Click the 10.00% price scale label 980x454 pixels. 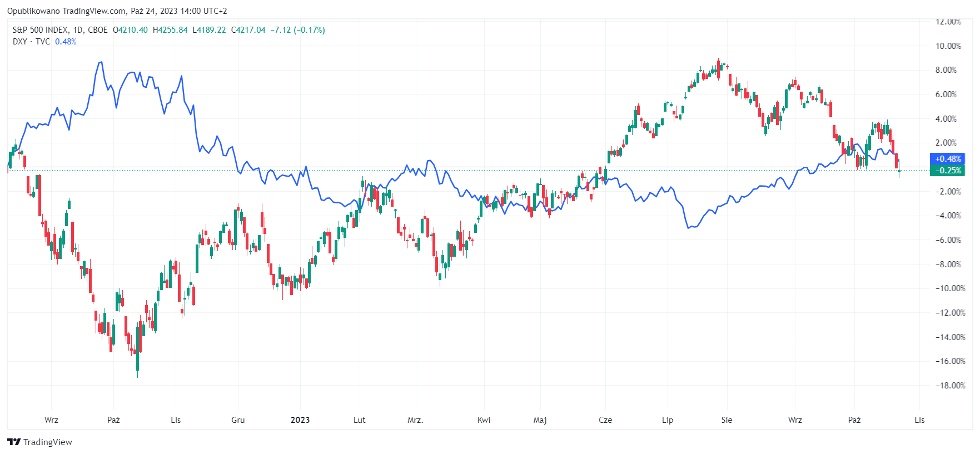[x=948, y=46]
